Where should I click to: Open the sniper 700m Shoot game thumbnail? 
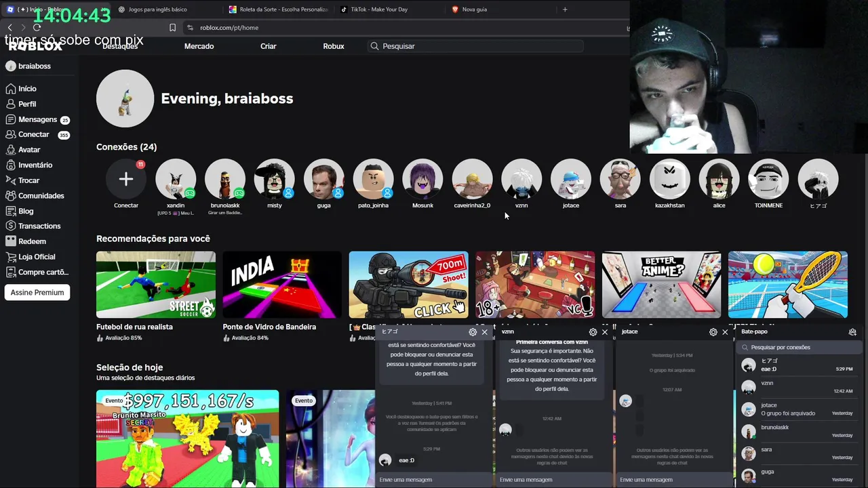(408, 285)
